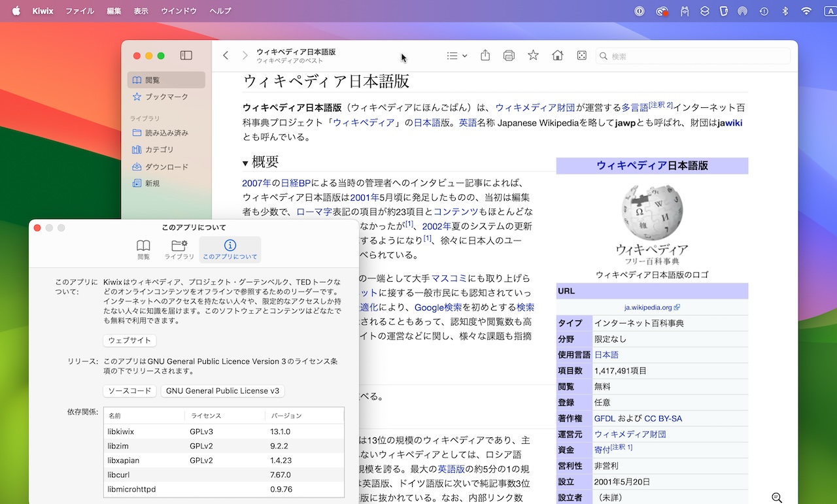Bookmark this page with the star icon
837x504 pixels.
(x=533, y=56)
